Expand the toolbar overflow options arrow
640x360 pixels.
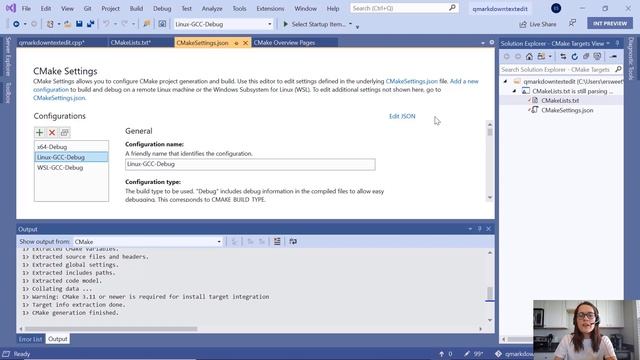click(357, 27)
